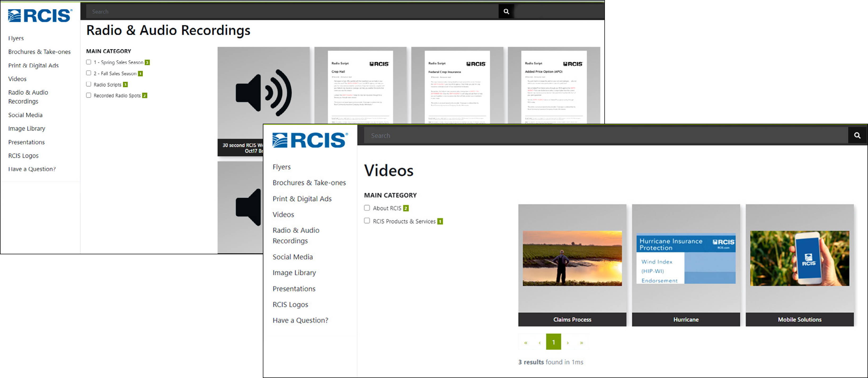Click the Search field in Videos window
868x378 pixels.
(x=606, y=135)
